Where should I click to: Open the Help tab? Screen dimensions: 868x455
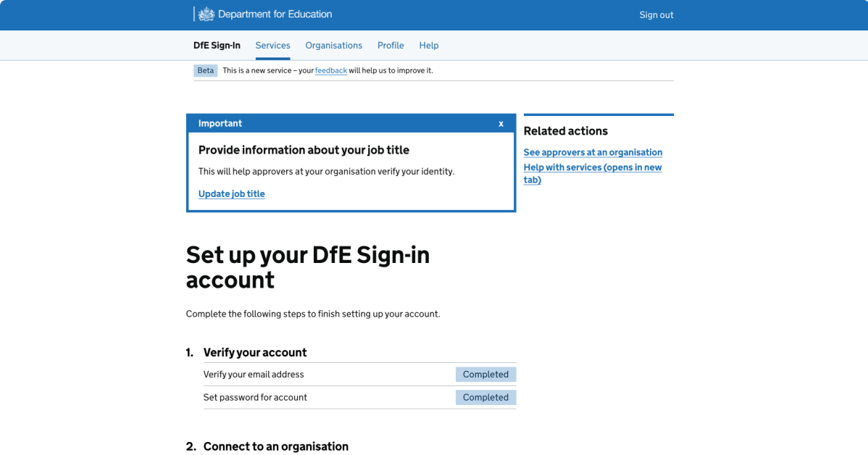pyautogui.click(x=428, y=46)
